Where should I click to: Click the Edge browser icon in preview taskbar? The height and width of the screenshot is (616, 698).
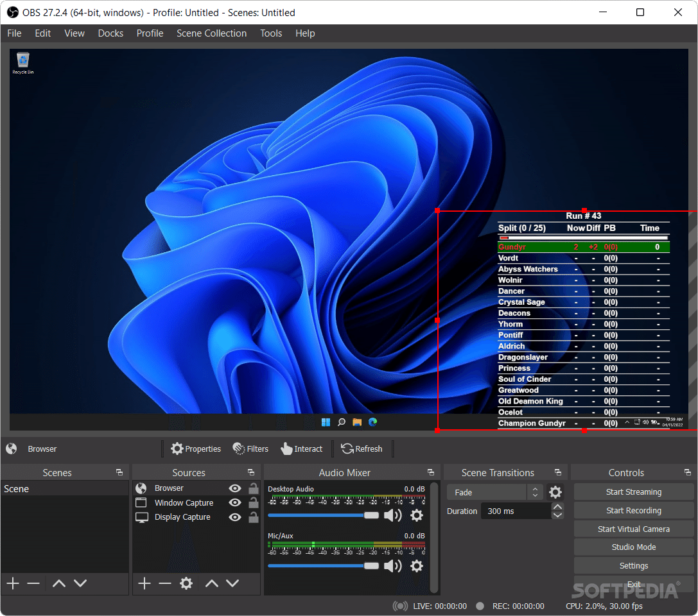(372, 422)
